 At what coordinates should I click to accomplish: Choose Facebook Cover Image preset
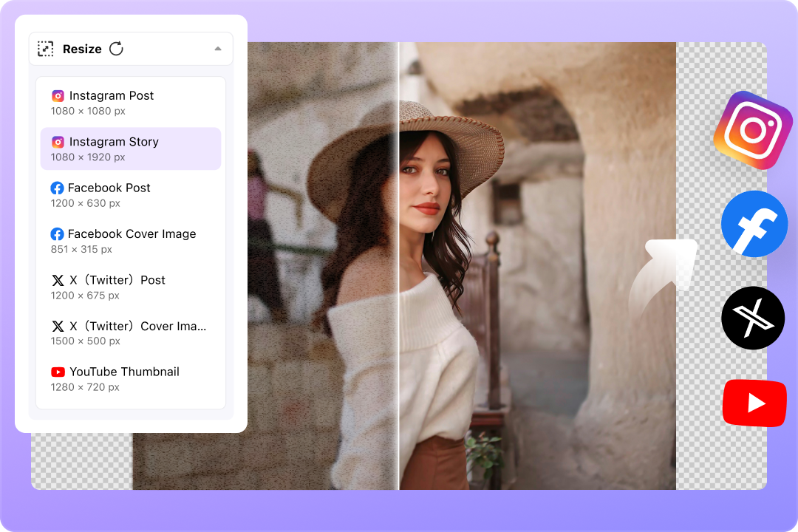[x=131, y=241]
